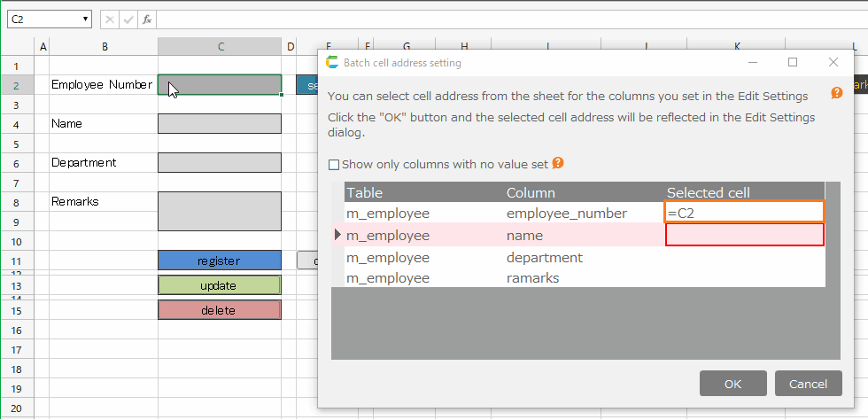Screen dimensions: 868x420
Task: Close the Batch cell address setting dialog
Action: (x=833, y=63)
